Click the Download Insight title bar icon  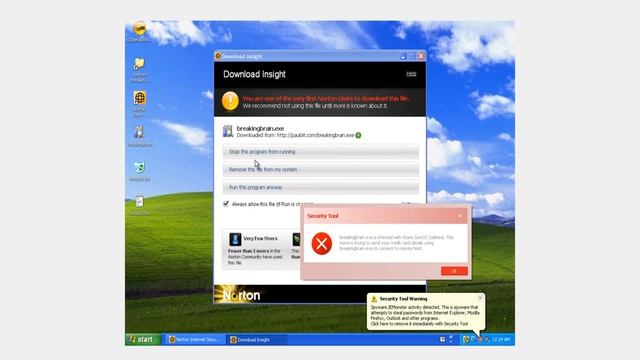(218, 56)
